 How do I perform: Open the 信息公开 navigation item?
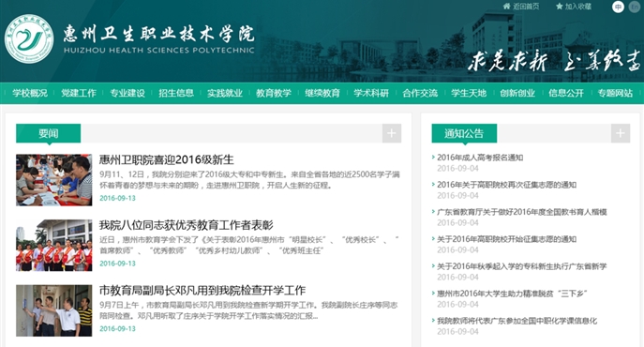point(566,93)
